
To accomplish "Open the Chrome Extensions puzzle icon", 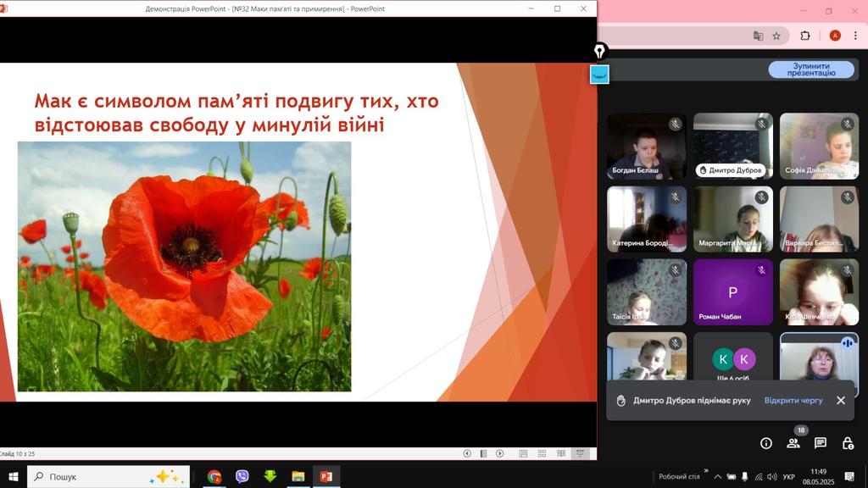I will point(805,36).
